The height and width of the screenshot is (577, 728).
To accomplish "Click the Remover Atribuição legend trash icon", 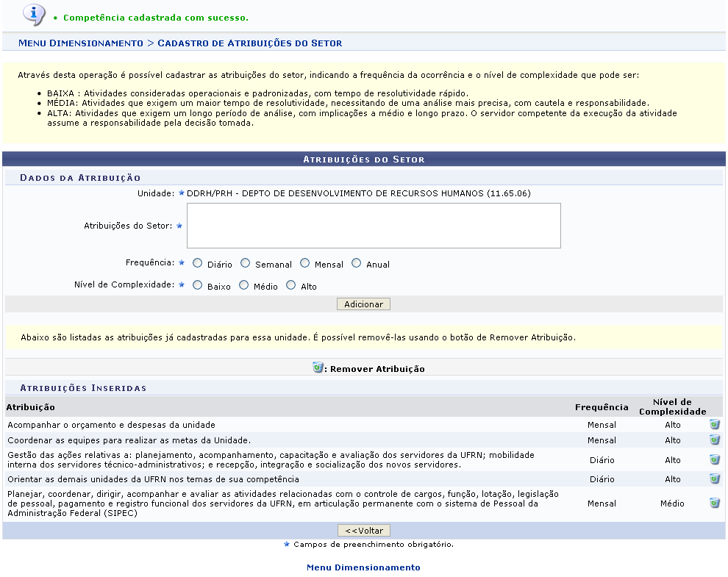I will tap(318, 368).
